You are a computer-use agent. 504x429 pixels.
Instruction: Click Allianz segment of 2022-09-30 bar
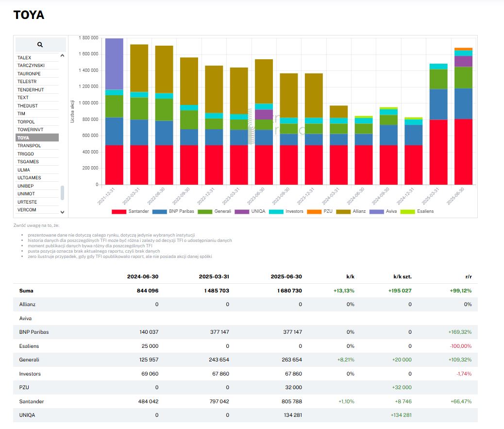[189, 81]
